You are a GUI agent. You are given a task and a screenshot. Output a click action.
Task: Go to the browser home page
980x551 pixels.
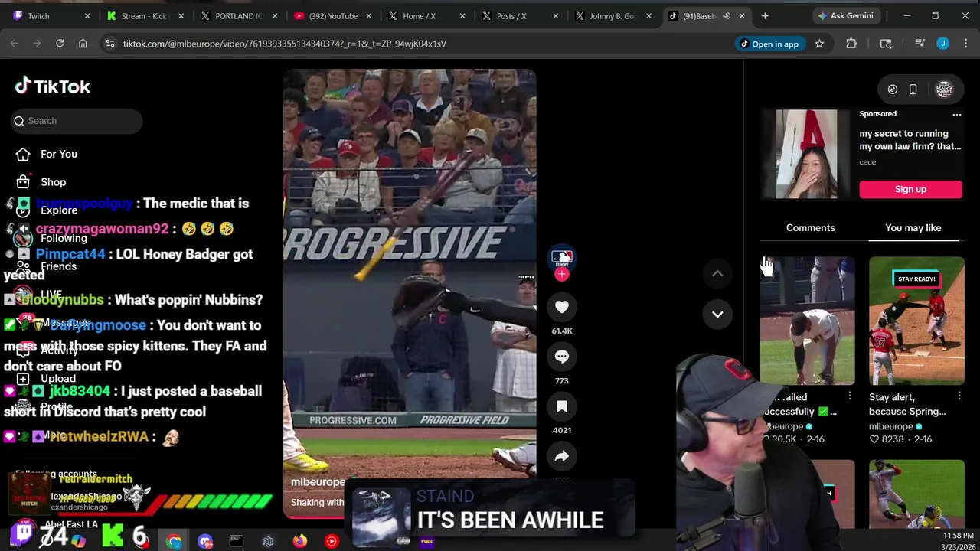pyautogui.click(x=83, y=44)
